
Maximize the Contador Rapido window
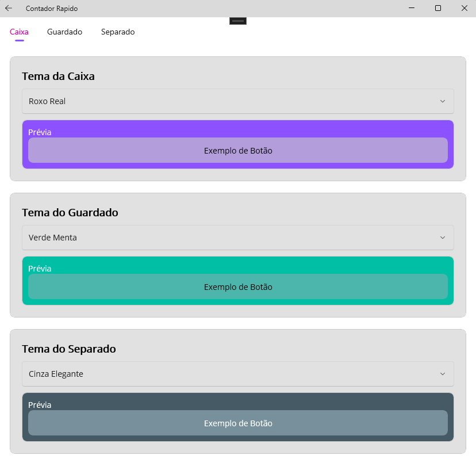click(438, 9)
